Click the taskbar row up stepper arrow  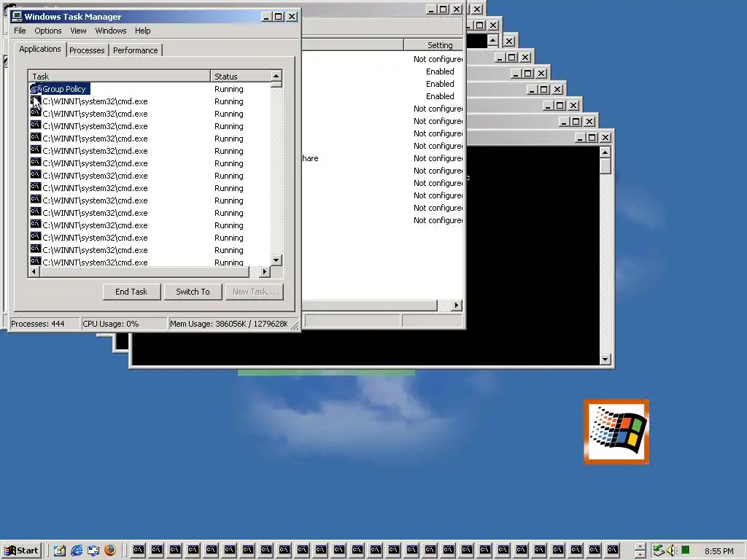(640, 547)
